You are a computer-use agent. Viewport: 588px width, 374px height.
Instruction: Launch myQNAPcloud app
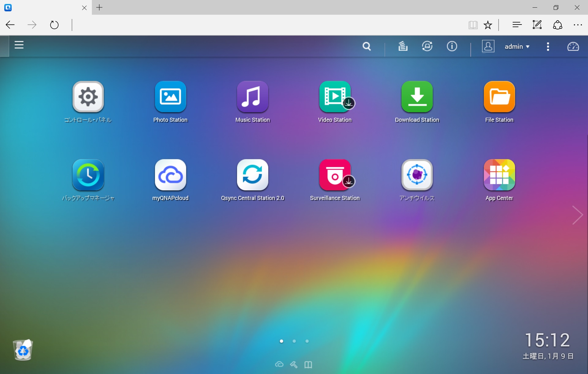tap(170, 175)
